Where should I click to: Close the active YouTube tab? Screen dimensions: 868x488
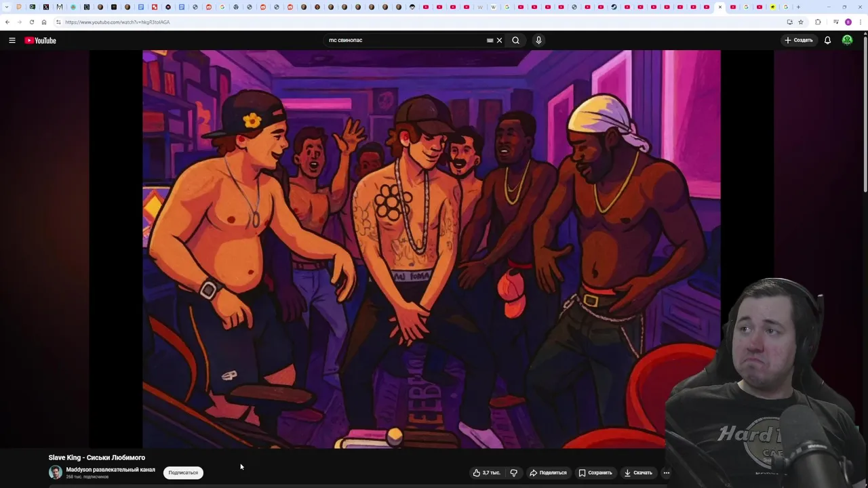coord(720,7)
